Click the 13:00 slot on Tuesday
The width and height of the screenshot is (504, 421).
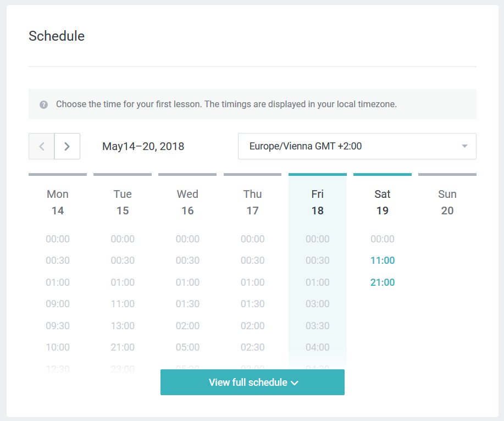(123, 326)
